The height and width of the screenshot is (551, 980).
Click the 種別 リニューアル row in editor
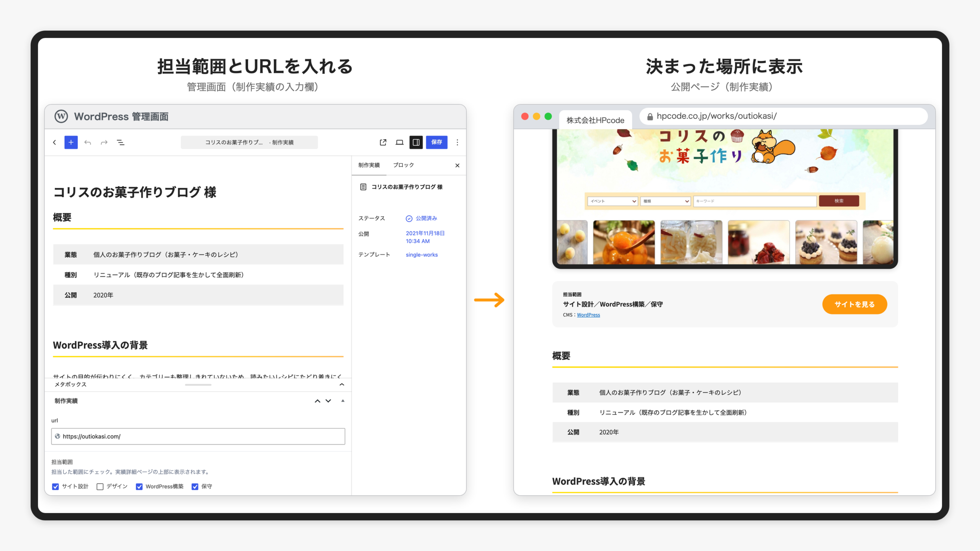point(198,275)
